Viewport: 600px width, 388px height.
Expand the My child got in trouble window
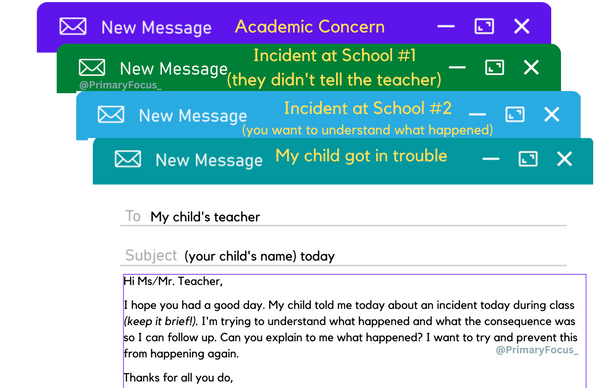pyautogui.click(x=528, y=159)
